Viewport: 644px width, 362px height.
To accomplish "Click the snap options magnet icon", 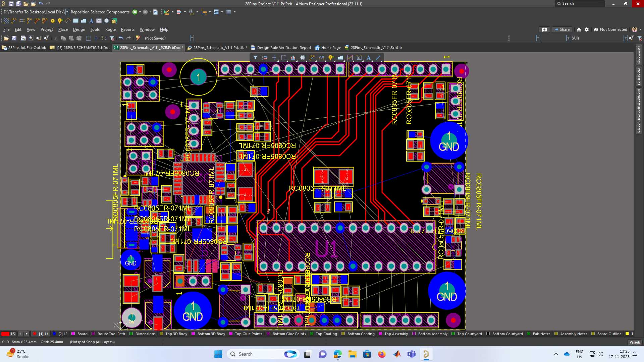I will [265, 58].
